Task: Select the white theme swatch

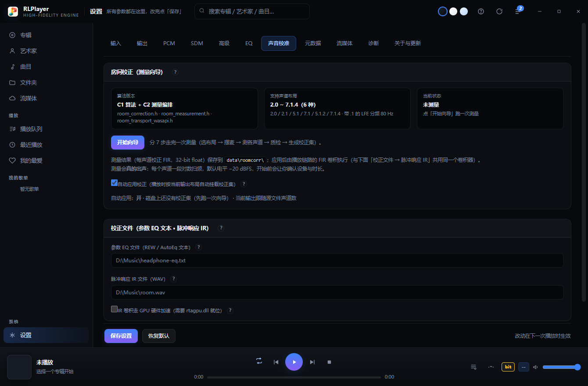Action: coord(453,11)
